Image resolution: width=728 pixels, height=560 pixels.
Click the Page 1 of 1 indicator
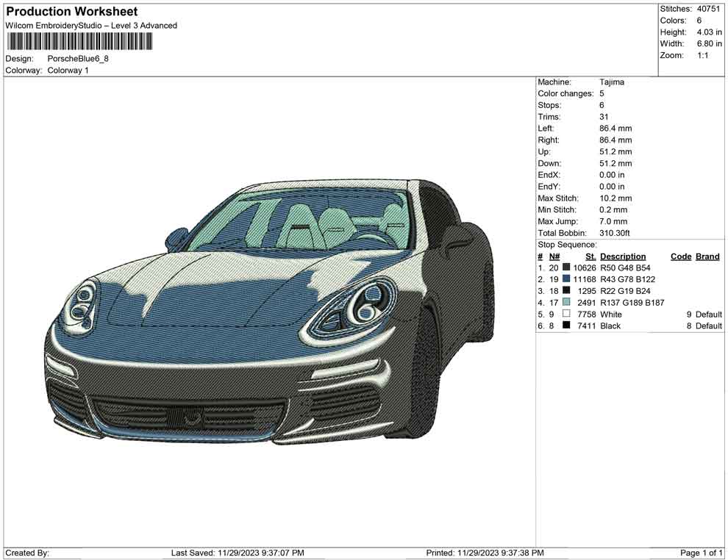coord(701,552)
